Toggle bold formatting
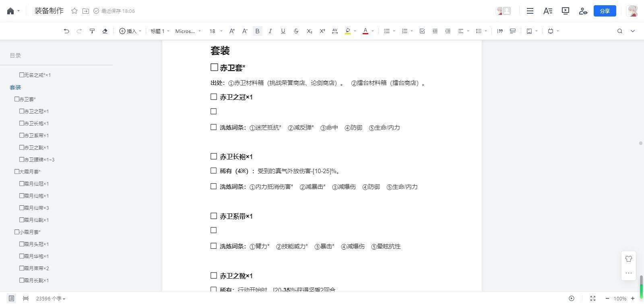644x304 pixels. 258,31
